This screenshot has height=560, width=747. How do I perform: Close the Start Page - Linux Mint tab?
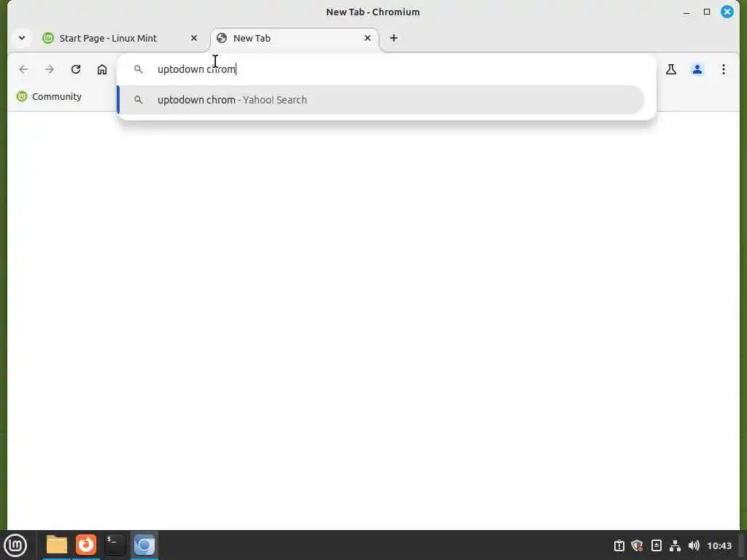click(x=194, y=38)
